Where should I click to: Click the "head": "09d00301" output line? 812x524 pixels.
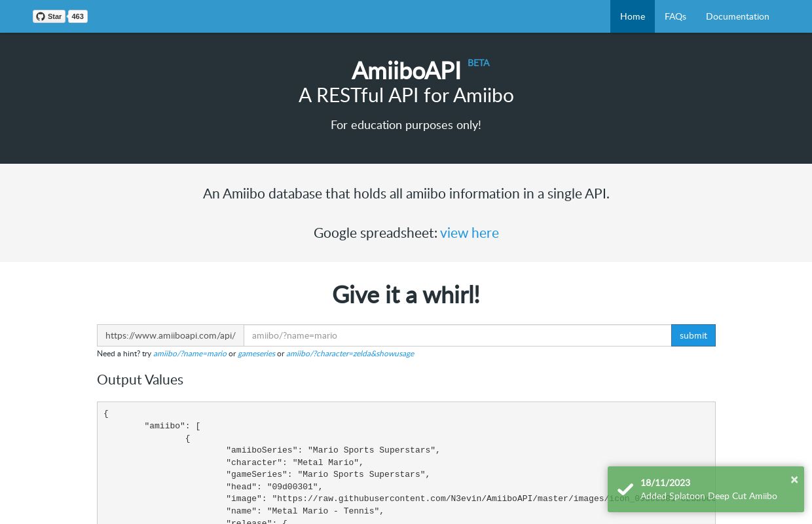pos(275,487)
